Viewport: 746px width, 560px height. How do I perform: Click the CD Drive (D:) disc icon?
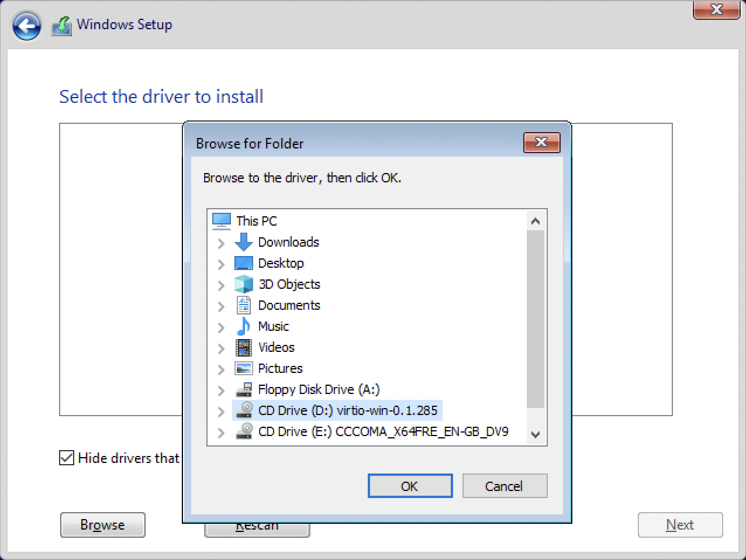244,410
